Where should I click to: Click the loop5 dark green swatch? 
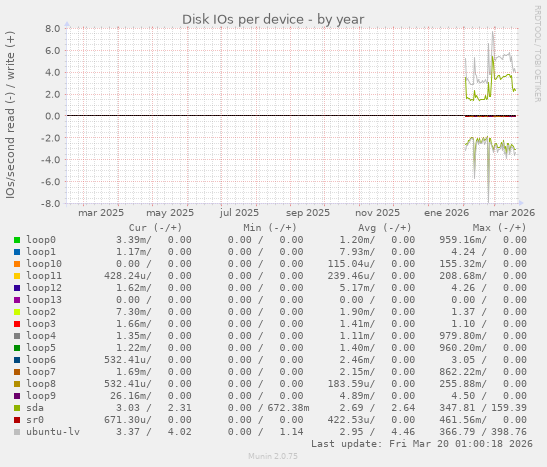tap(17, 348)
